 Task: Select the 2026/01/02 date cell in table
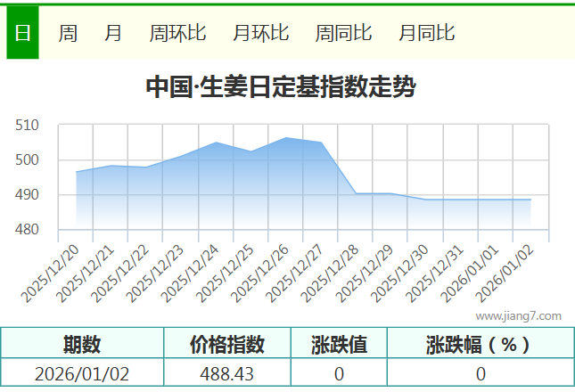[x=82, y=374]
